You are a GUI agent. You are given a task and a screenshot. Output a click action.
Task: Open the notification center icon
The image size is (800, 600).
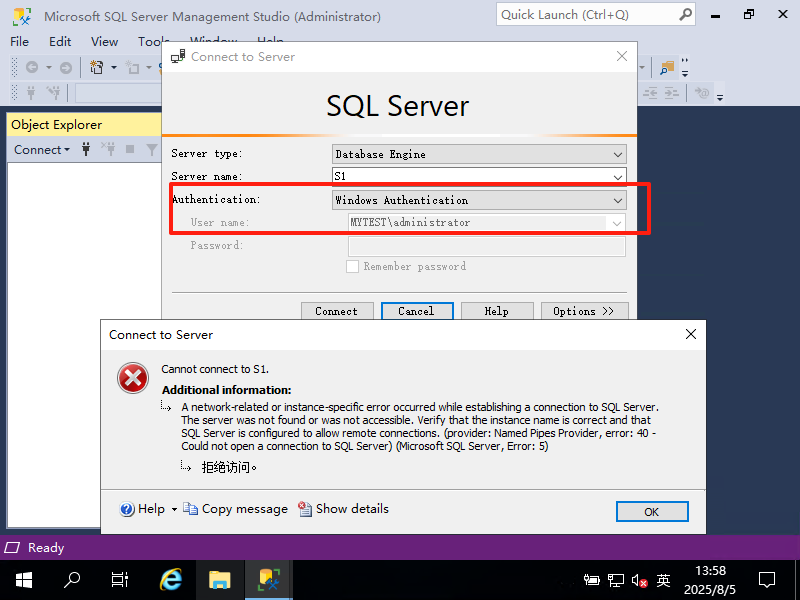pyautogui.click(x=767, y=580)
